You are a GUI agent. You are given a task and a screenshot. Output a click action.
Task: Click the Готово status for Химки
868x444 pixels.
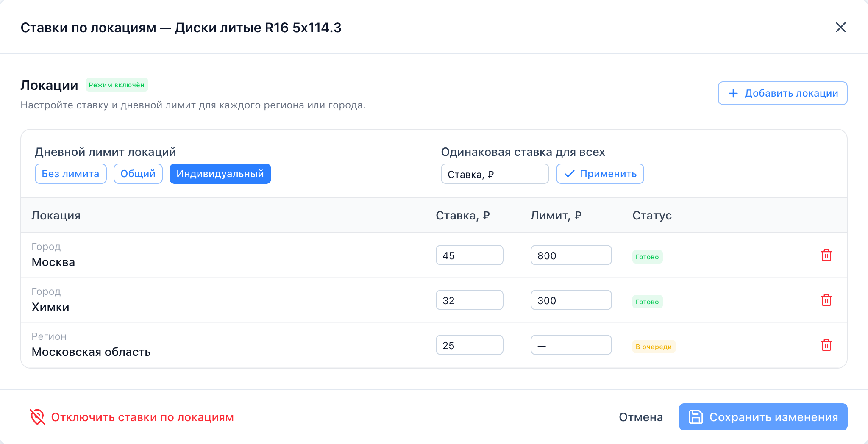coord(647,302)
